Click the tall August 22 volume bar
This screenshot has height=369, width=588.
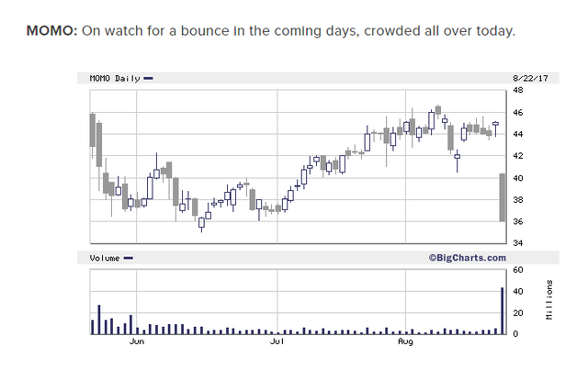pyautogui.click(x=503, y=310)
